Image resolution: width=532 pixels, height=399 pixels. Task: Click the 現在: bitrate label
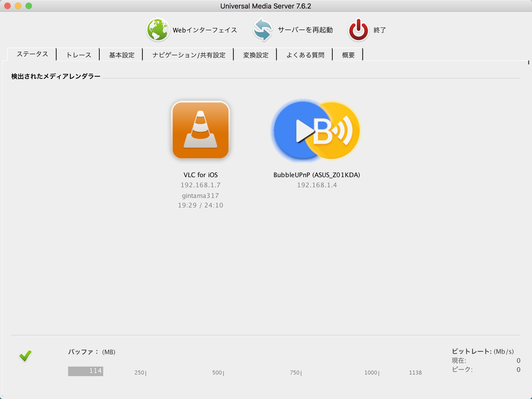click(459, 360)
